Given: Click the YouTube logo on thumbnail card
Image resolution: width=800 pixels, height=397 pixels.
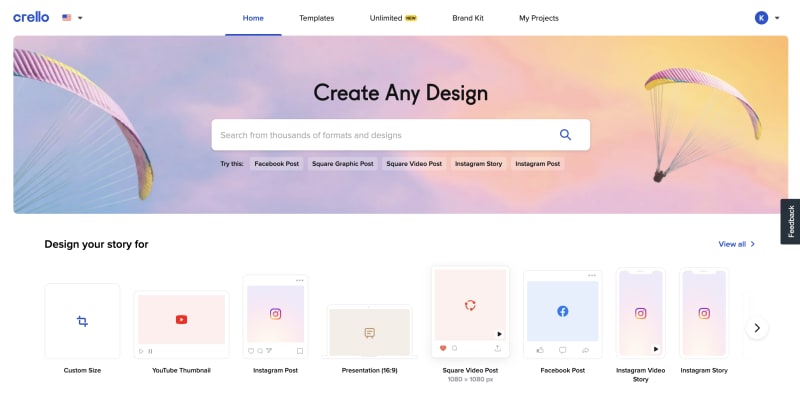Looking at the screenshot, I should point(181,319).
